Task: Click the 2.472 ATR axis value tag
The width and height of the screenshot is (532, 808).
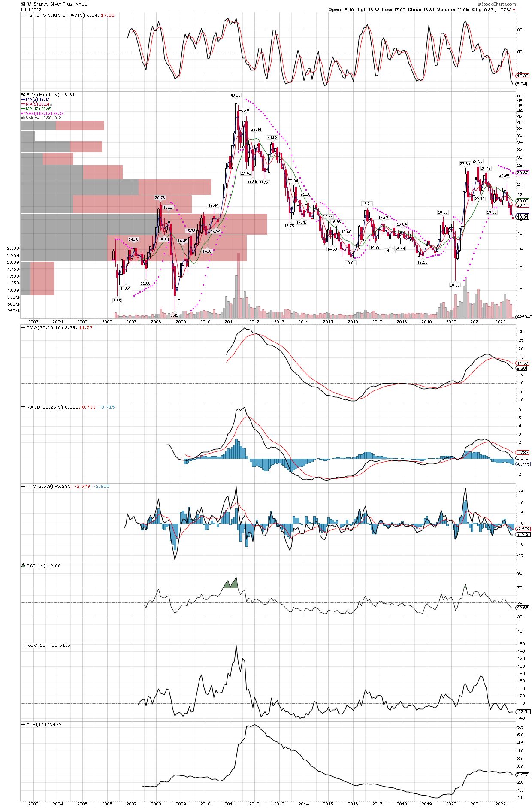Action: click(523, 775)
